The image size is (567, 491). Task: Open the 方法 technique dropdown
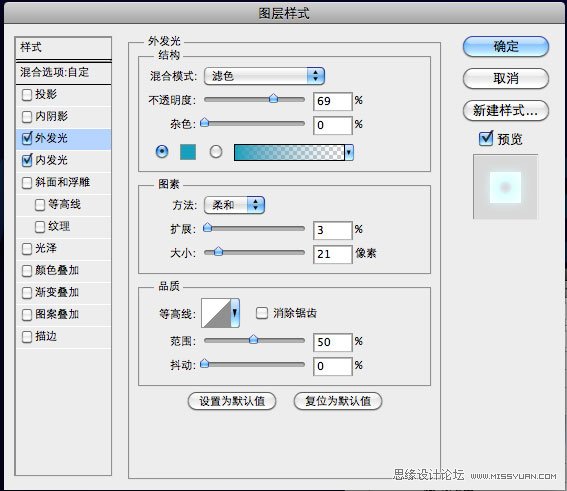tap(234, 205)
